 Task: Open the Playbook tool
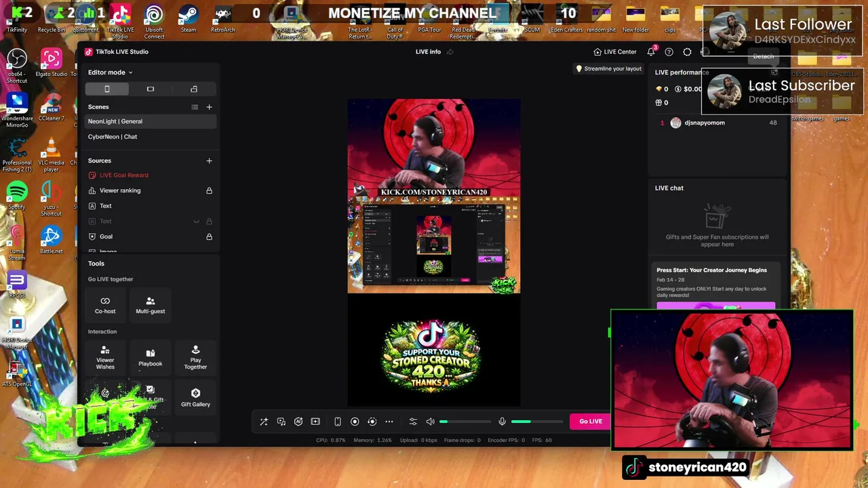pyautogui.click(x=151, y=358)
